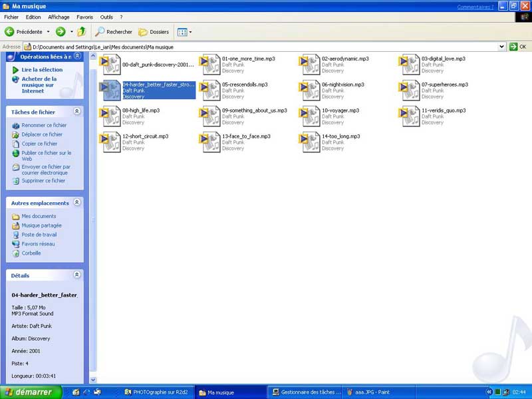Collapse the Tâches de fichier panel
This screenshot has height=399, width=532.
(x=77, y=111)
